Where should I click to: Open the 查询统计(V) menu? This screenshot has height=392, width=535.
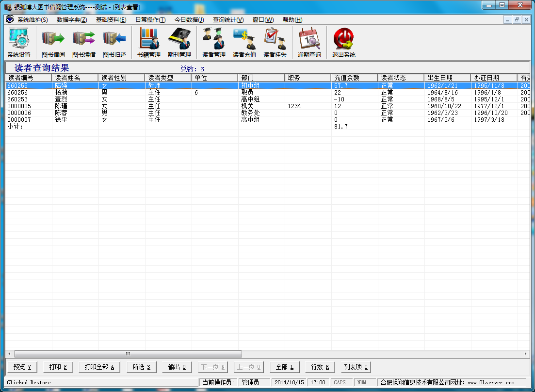click(228, 20)
